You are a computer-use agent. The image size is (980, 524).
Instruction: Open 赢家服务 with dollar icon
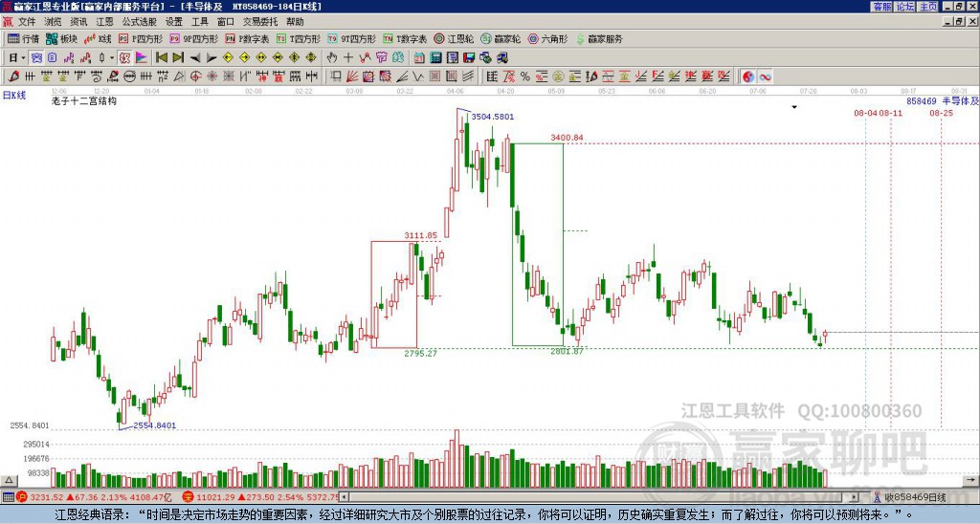[x=599, y=38]
